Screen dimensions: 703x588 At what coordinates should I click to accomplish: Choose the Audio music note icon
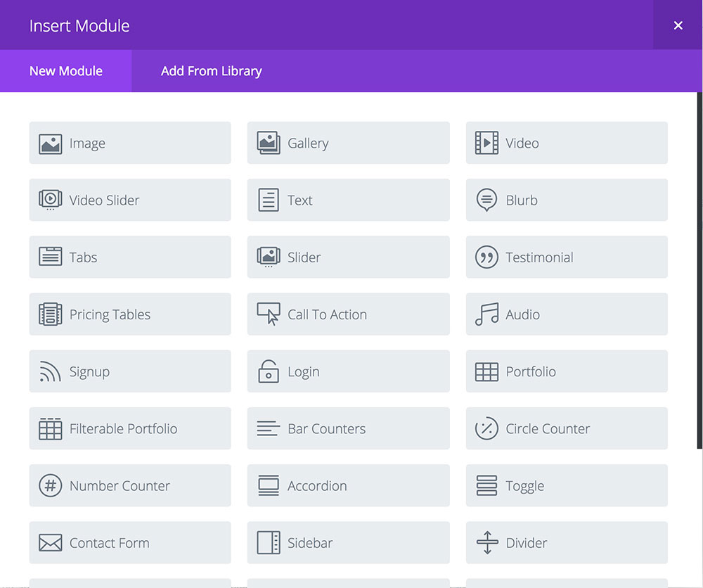coord(486,314)
